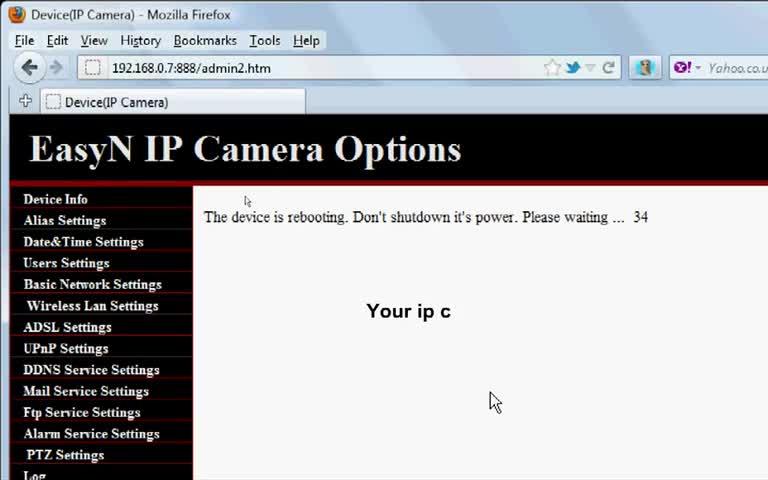Open Date&Time Settings
This screenshot has height=480, width=768.
pyautogui.click(x=83, y=242)
